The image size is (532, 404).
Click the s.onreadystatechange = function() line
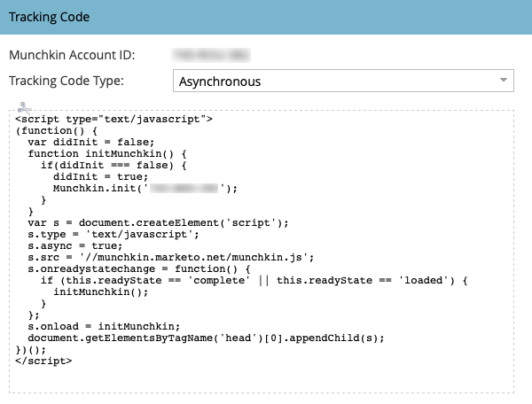click(139, 268)
